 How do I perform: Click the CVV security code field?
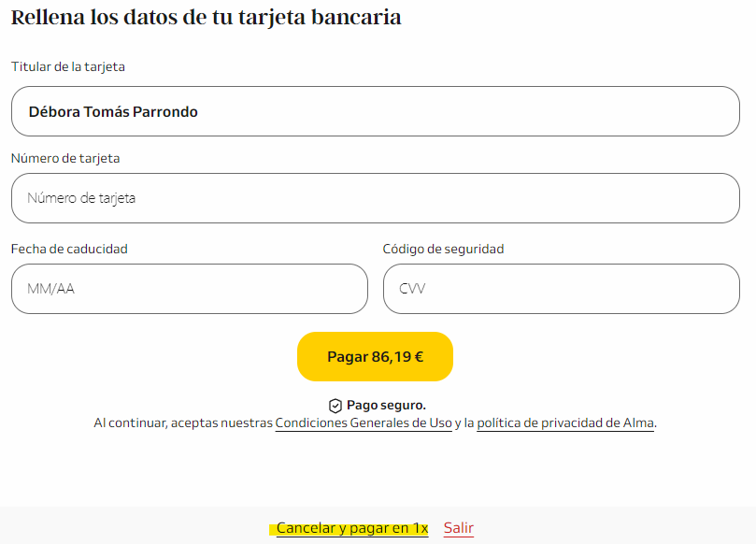tap(562, 289)
